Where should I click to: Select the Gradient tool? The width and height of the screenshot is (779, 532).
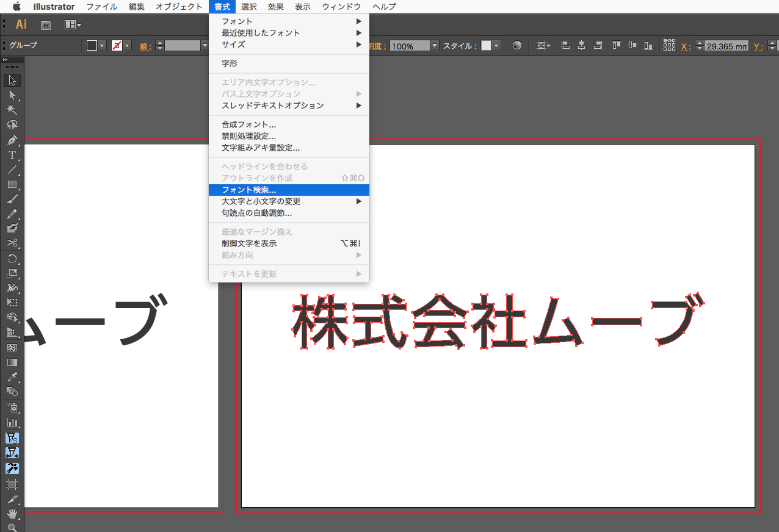[x=12, y=362]
